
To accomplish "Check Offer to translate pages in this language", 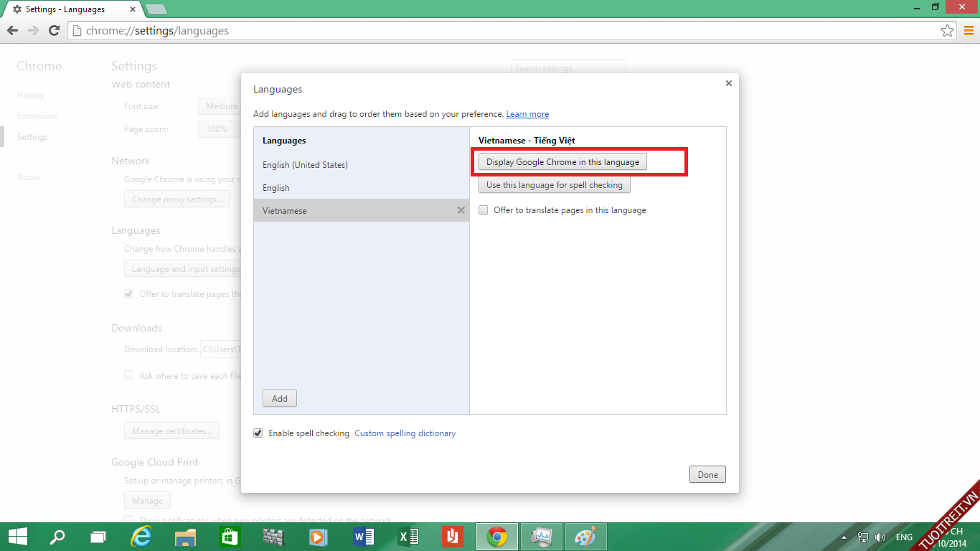I will pos(484,210).
